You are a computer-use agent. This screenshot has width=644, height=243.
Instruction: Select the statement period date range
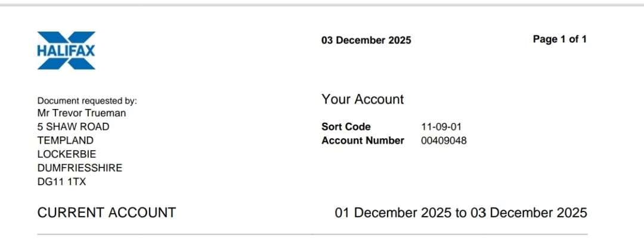click(461, 213)
